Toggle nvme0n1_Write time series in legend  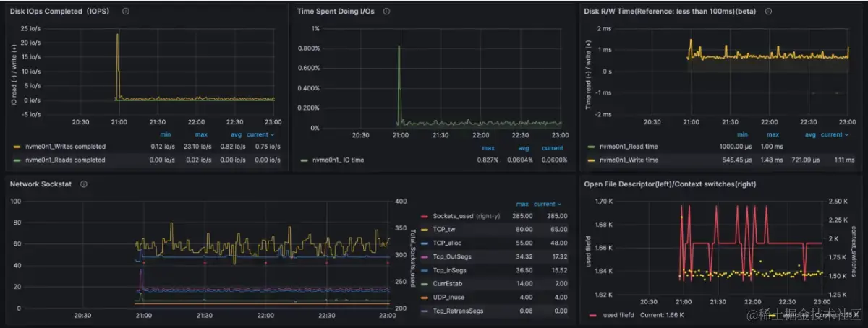point(628,160)
